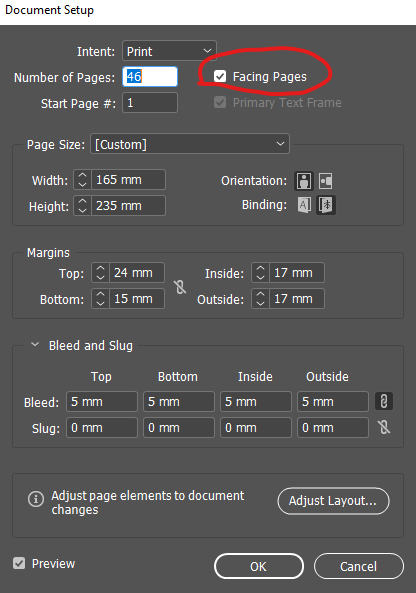Click the Adjust Layout button
This screenshot has width=416, height=593.
[x=333, y=501]
